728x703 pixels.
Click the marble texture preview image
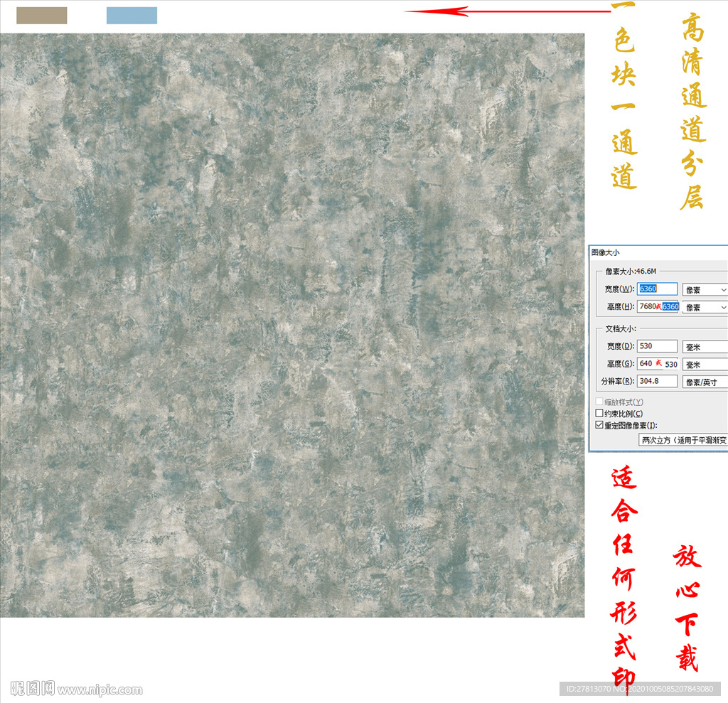pyautogui.click(x=291, y=325)
